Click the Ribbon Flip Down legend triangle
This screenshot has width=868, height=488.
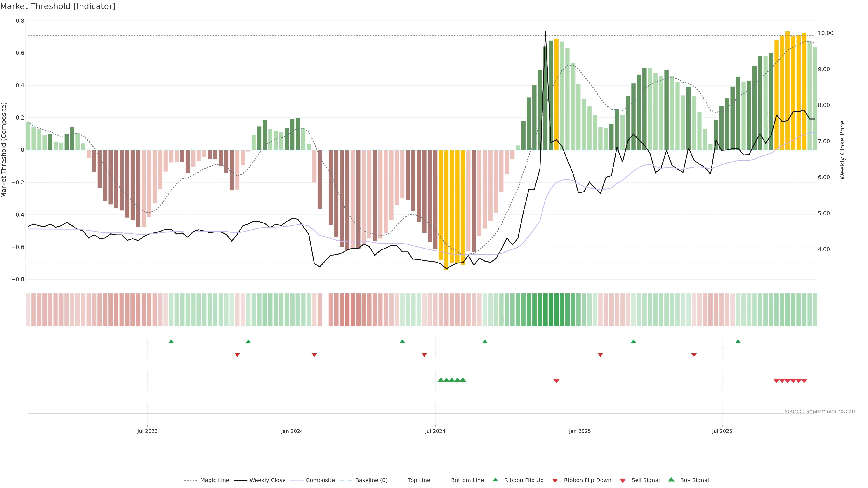[x=555, y=480]
